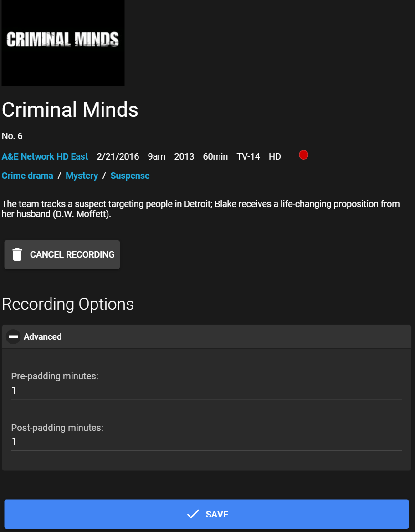Open the Mystery genre link
415x532 pixels.
(x=82, y=176)
